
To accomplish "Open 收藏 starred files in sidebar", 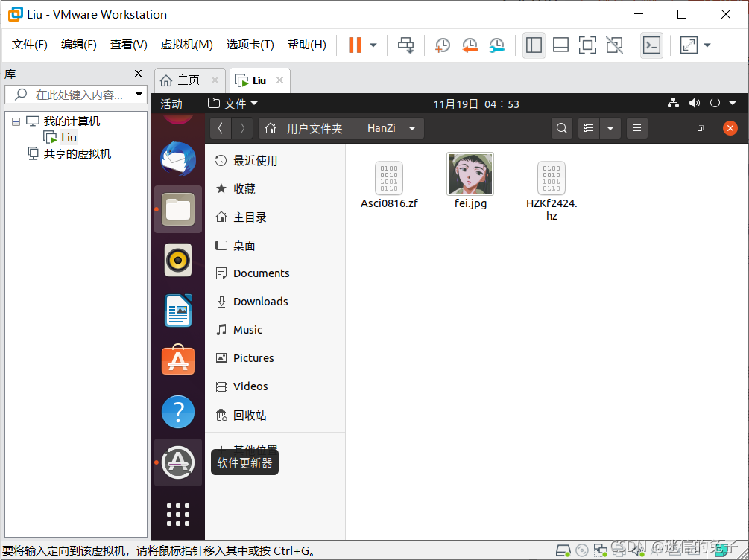I will point(275,189).
